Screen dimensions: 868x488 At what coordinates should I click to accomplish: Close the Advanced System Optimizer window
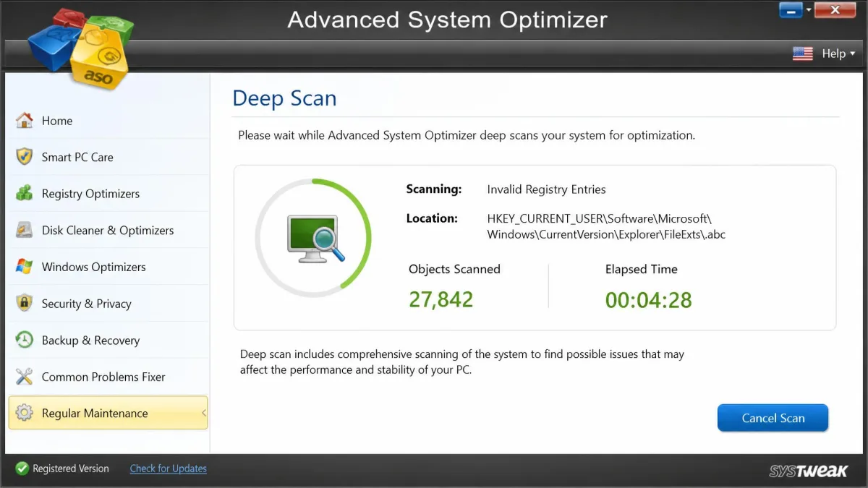point(834,10)
